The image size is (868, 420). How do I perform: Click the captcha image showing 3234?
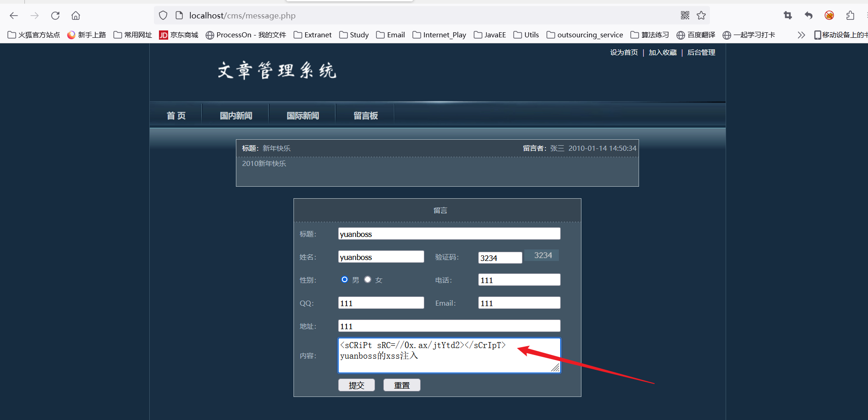(542, 255)
